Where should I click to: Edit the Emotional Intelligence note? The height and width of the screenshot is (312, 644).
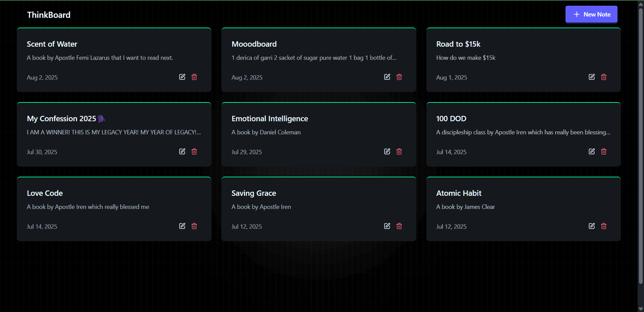click(x=387, y=151)
